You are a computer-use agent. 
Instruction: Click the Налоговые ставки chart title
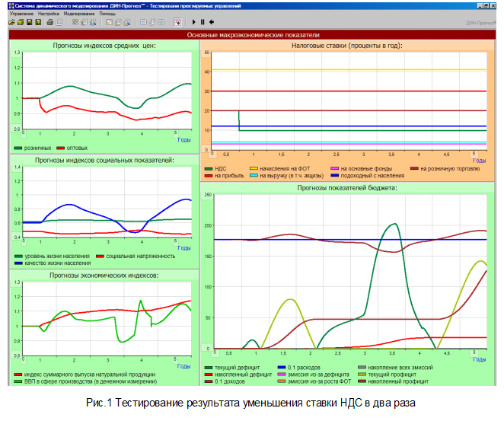(x=346, y=46)
